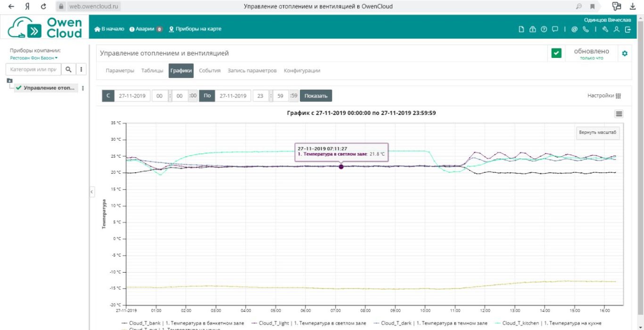Viewport: 644px width, 330px height.
Task: Switch to the События tab
Action: click(210, 71)
